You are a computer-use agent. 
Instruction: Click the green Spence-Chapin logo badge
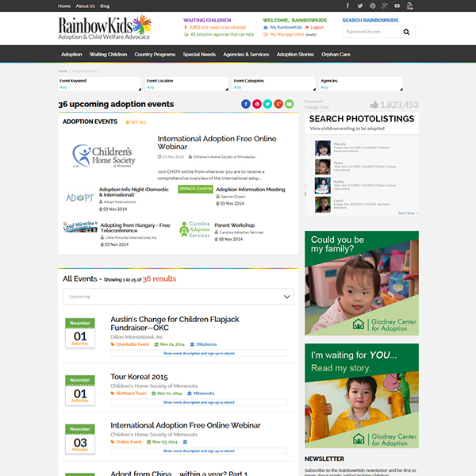(195, 189)
